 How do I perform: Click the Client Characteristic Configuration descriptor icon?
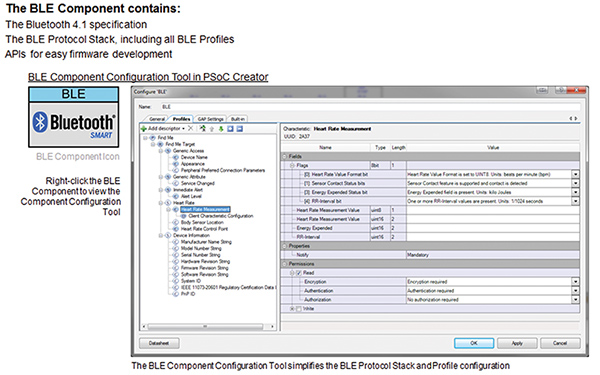tap(183, 216)
